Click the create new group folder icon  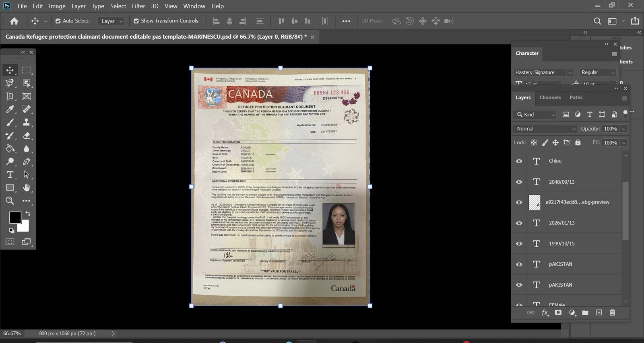[585, 312]
